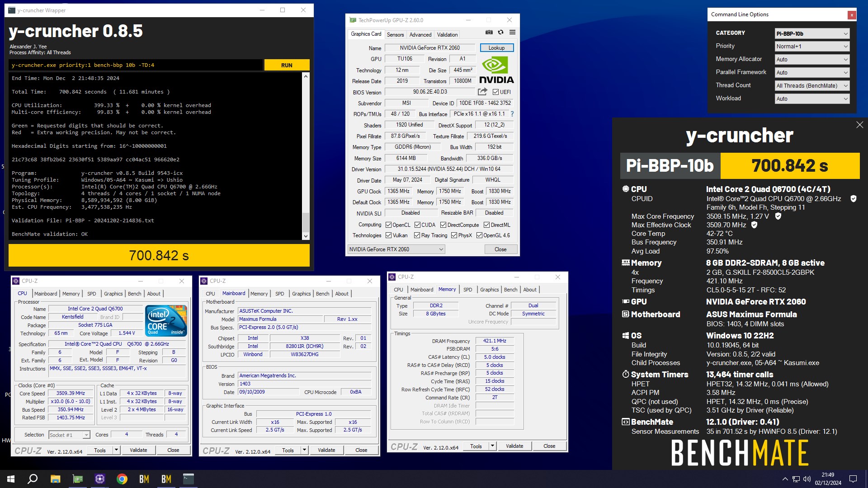Close the Command Line Options panel
Viewport: 868px width, 488px height.
(852, 15)
